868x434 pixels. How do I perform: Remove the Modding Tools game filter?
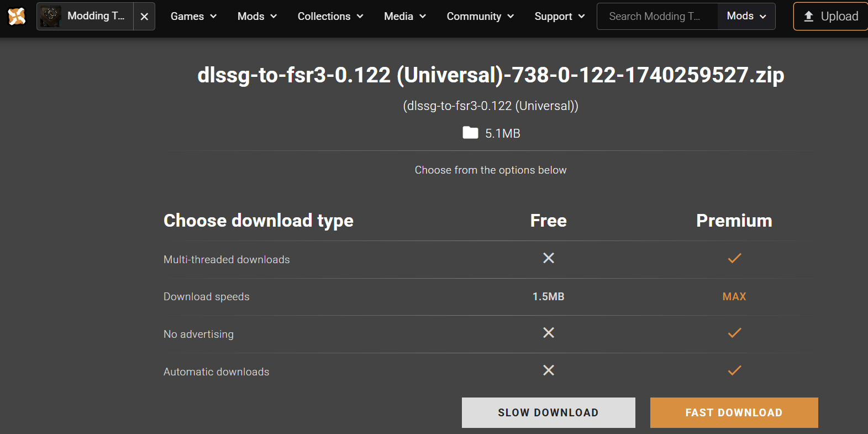[x=144, y=17]
